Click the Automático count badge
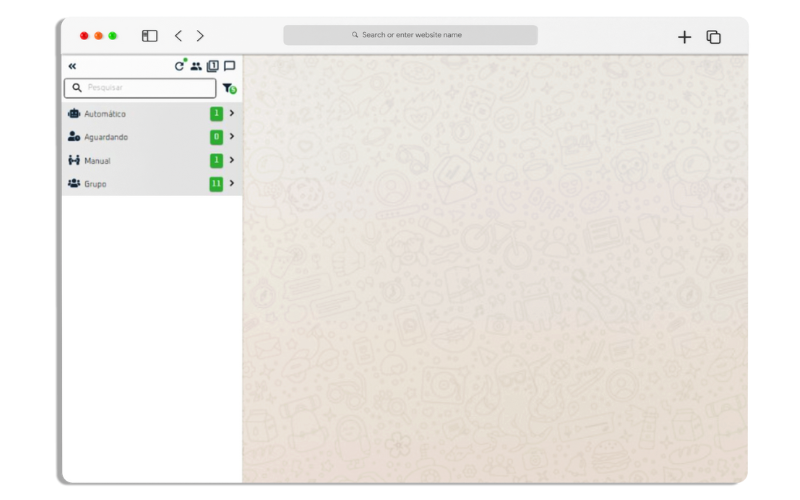The image size is (800, 500). pos(216,114)
